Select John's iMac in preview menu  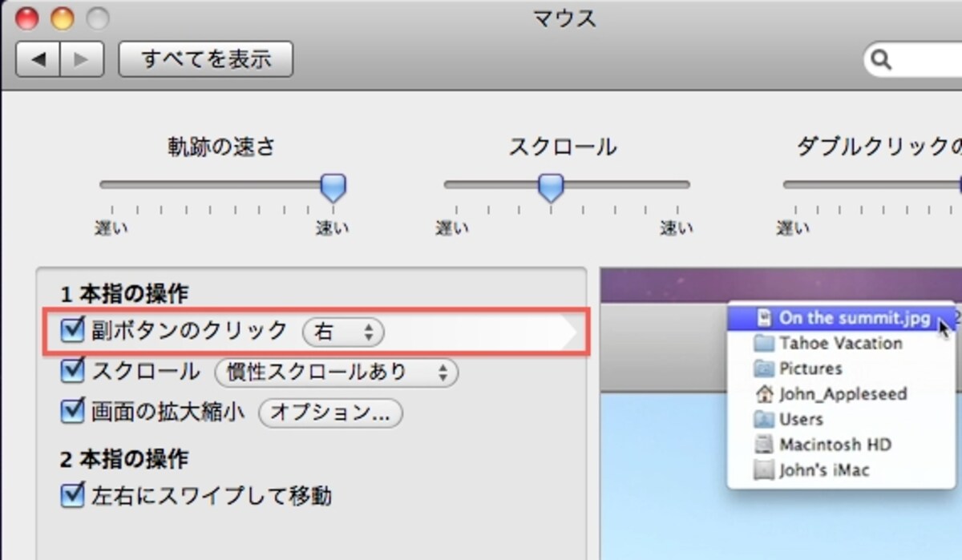click(840, 470)
